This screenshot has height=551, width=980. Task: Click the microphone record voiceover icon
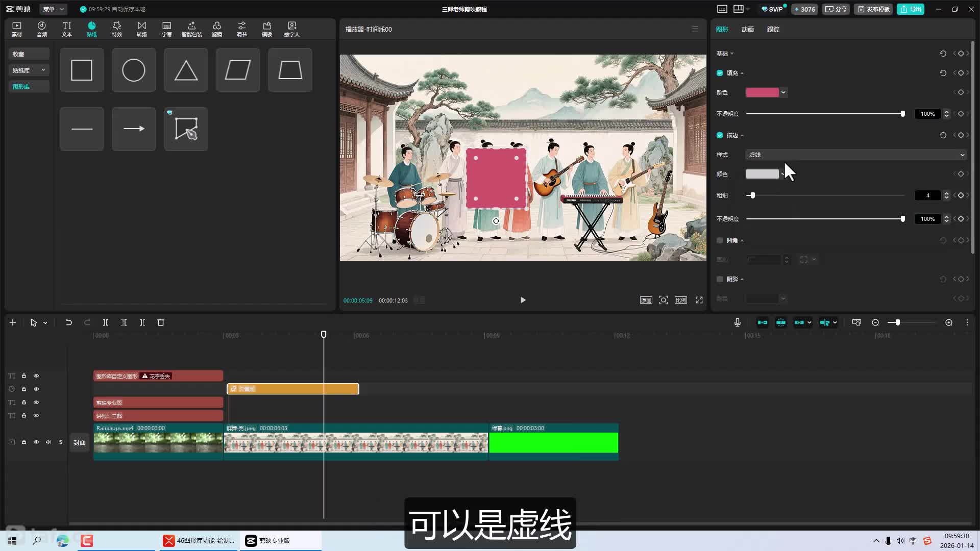tap(737, 322)
